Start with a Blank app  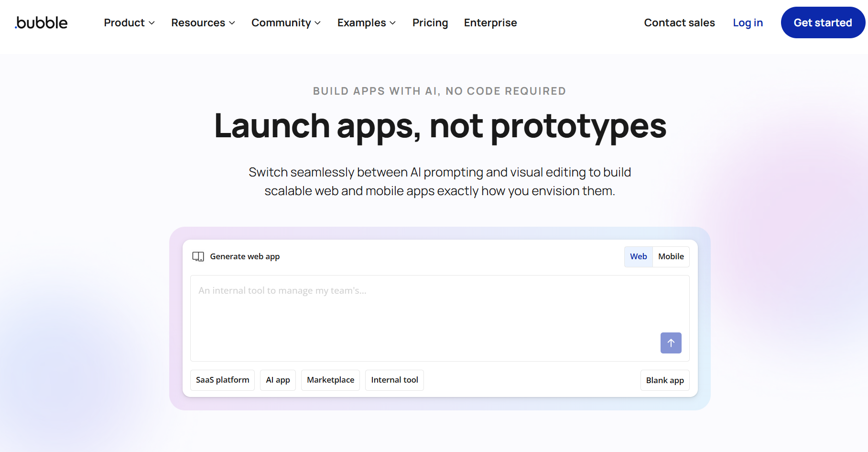tap(665, 380)
